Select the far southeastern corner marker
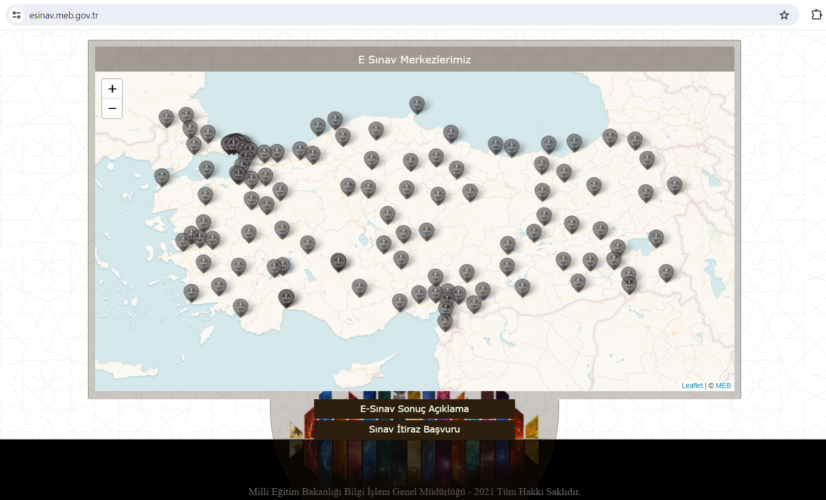Viewport: 826px width, 500px height. tap(666, 273)
